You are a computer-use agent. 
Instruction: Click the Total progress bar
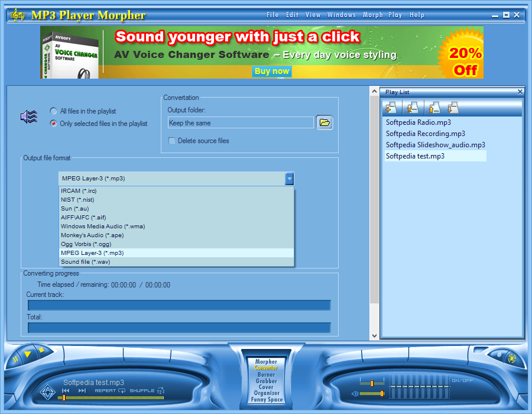[179, 328]
